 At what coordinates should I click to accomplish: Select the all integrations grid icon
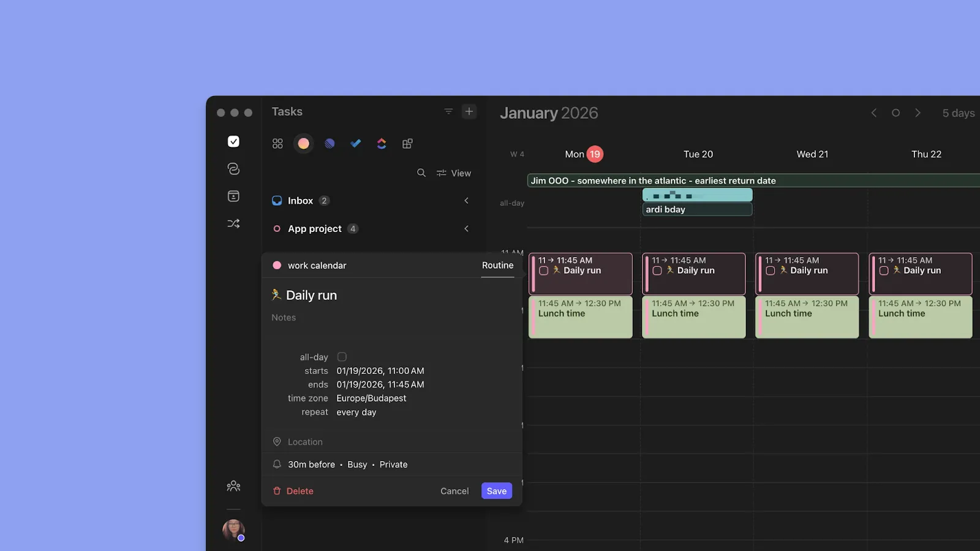277,143
